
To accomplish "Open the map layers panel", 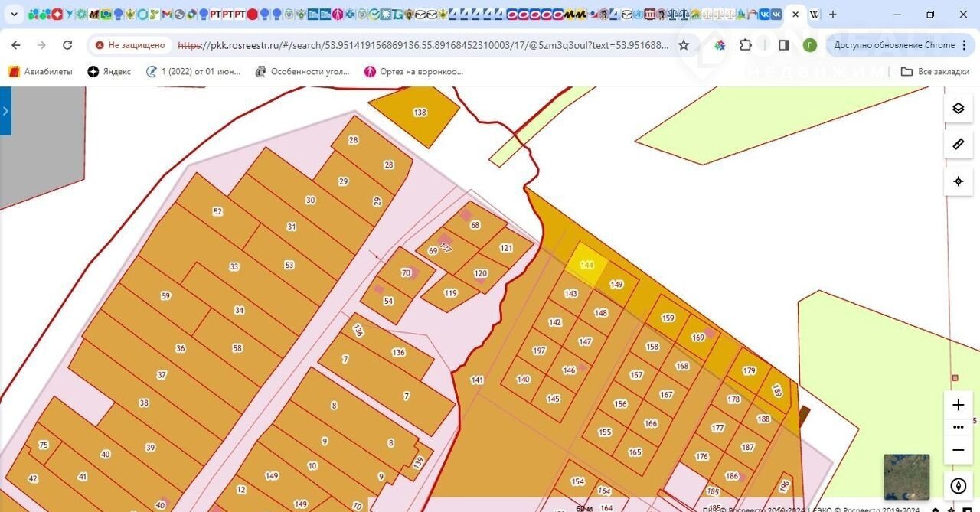I will (958, 108).
